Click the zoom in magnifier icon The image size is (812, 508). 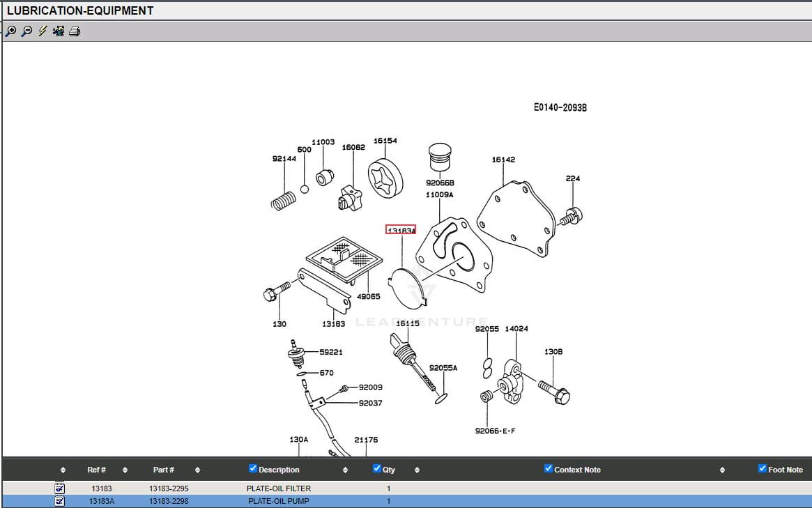(x=10, y=31)
